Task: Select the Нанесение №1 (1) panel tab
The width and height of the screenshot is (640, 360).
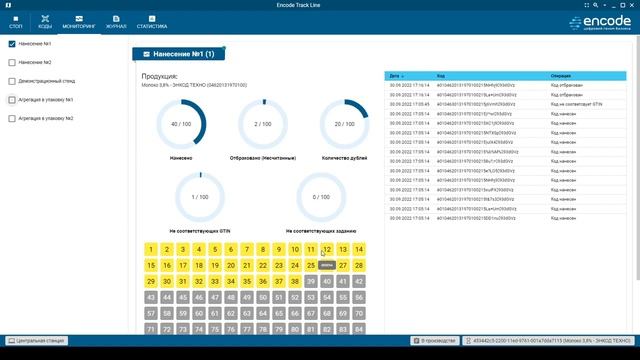Action: (x=178, y=54)
